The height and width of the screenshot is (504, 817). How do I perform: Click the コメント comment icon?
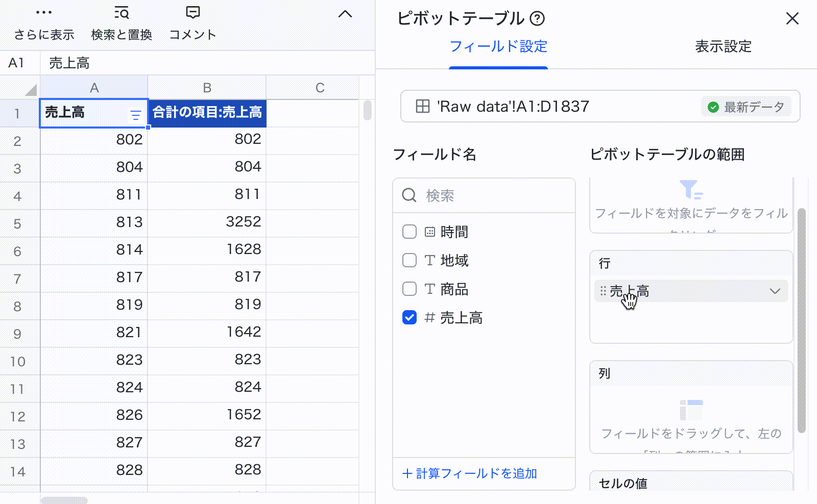[x=193, y=13]
